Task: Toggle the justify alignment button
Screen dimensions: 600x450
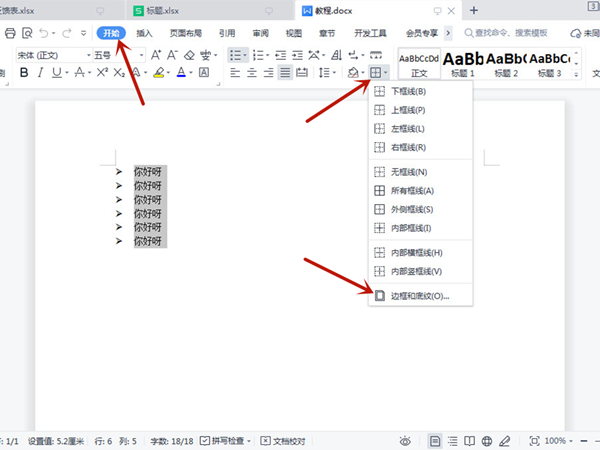Action: point(285,73)
